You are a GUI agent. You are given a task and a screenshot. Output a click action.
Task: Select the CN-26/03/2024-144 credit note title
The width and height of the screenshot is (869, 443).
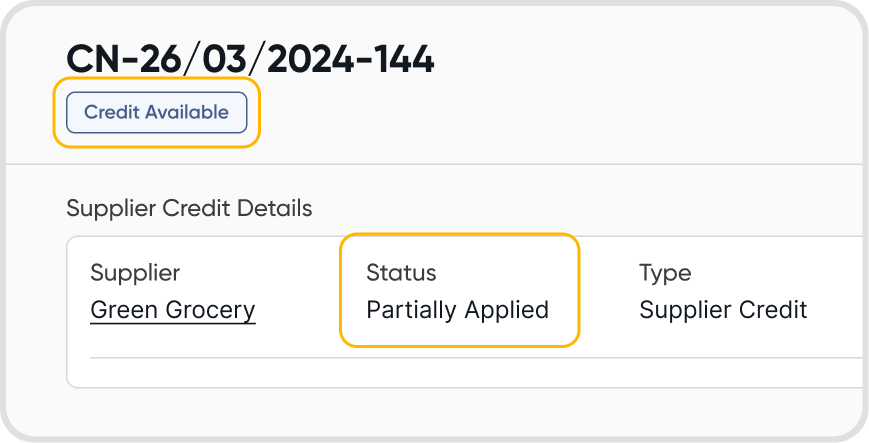pyautogui.click(x=250, y=60)
